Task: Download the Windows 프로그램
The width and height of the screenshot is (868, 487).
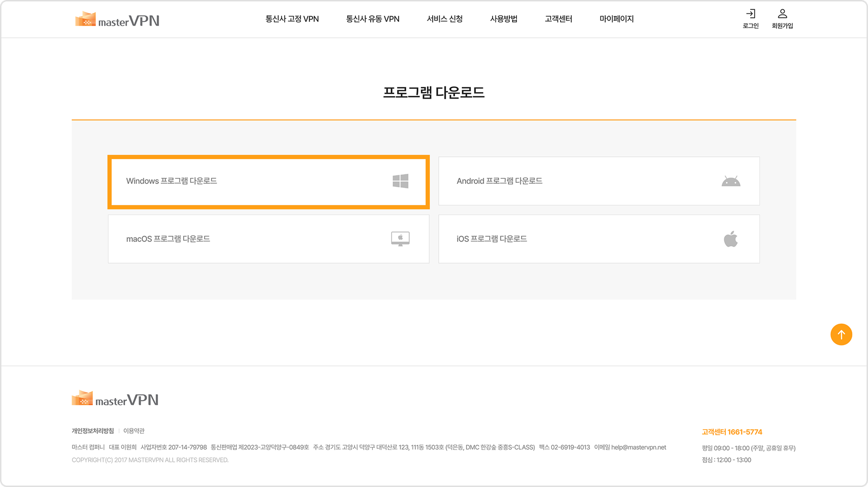Action: [171, 181]
